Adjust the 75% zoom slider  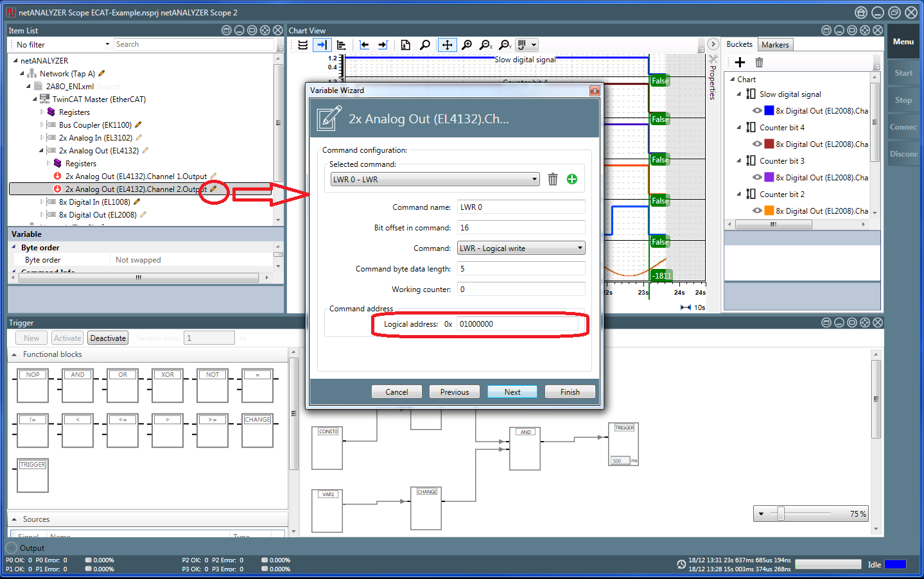click(780, 514)
